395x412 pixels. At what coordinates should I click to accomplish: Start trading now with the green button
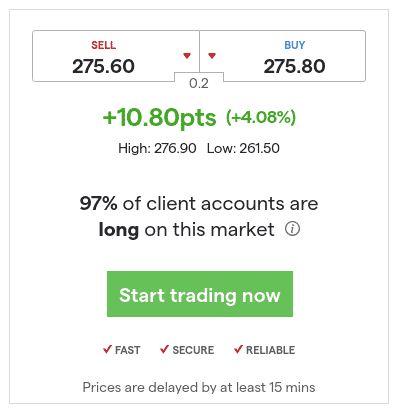click(x=200, y=294)
